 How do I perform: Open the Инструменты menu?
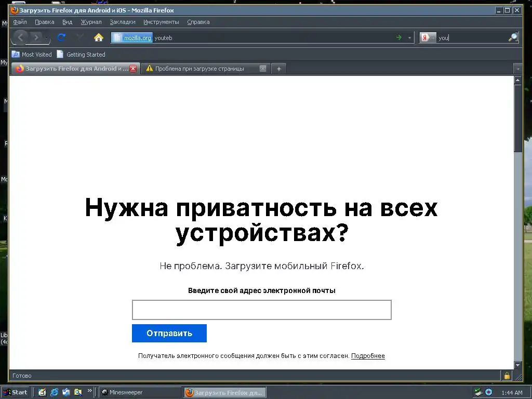[161, 22]
